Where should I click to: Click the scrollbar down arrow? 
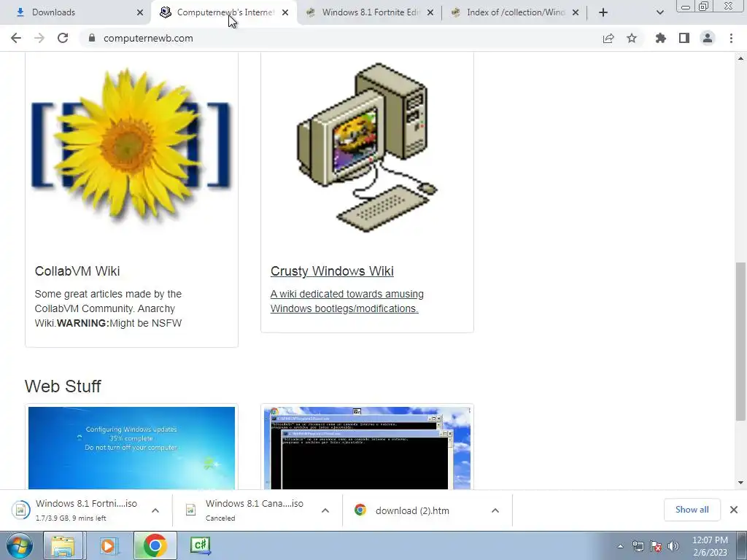tap(740, 483)
